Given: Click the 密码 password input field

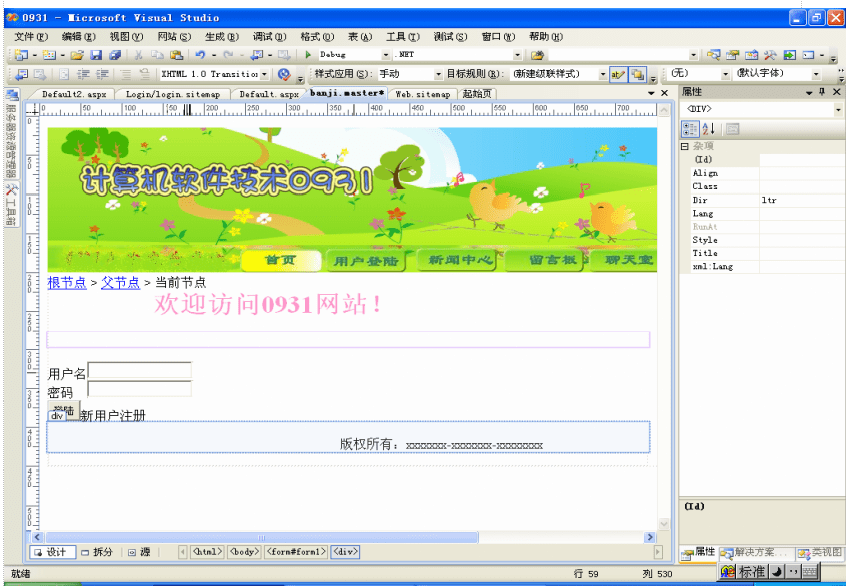Looking at the screenshot, I should 140,389.
